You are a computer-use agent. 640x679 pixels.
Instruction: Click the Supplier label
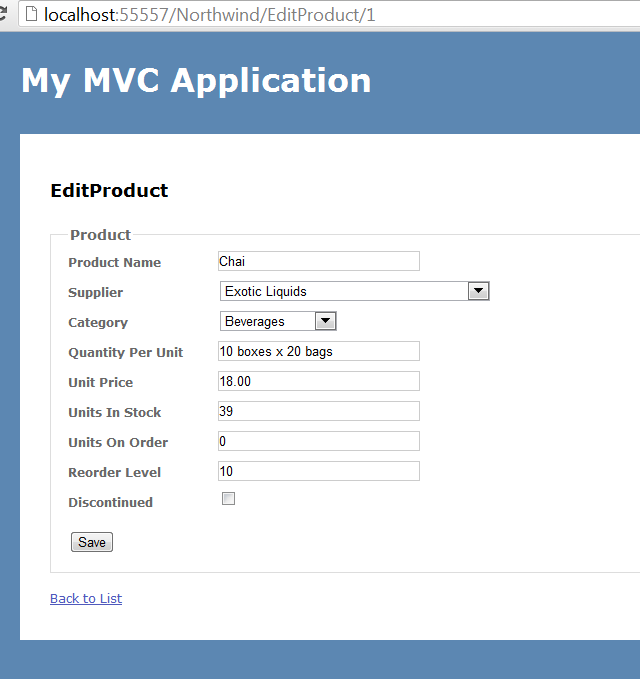[95, 293]
